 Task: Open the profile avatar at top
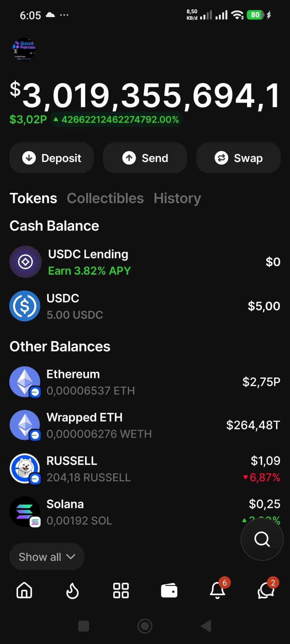[x=24, y=49]
